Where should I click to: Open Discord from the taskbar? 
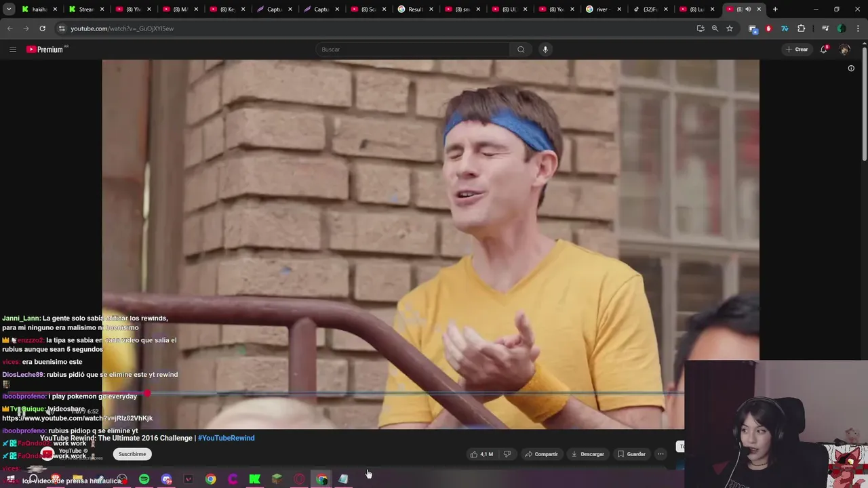click(x=166, y=479)
